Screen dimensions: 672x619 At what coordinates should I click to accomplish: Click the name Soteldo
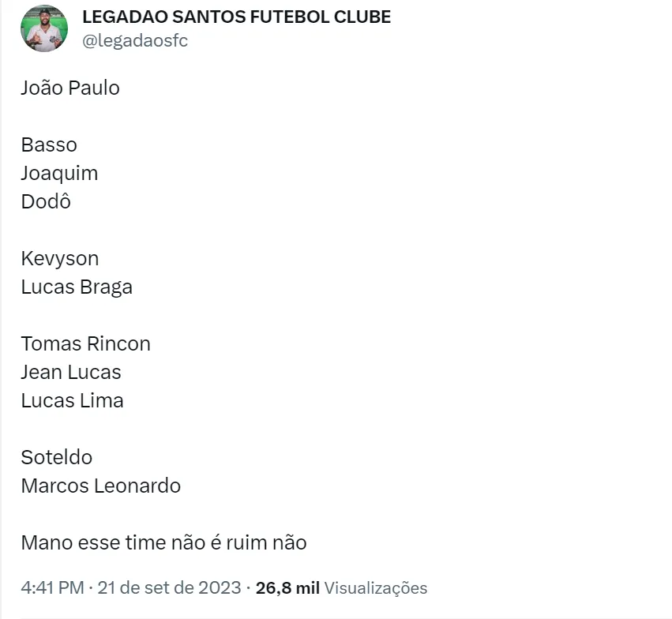tap(57, 457)
